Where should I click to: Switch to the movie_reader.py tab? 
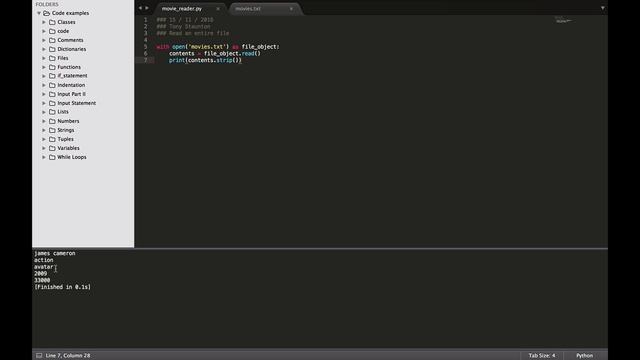pos(182,9)
